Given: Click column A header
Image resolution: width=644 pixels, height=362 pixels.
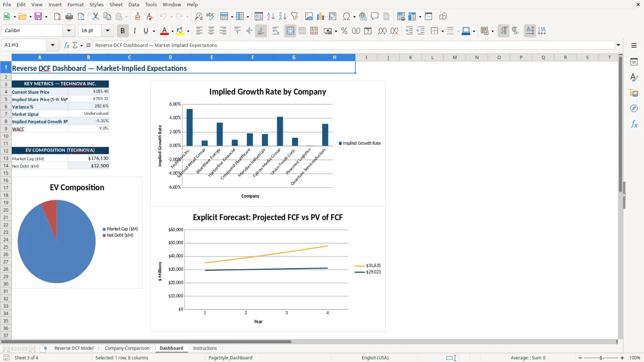Looking at the screenshot, I should (x=40, y=57).
